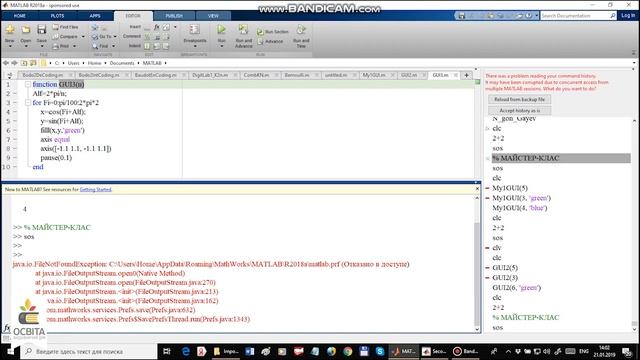Open the Bodo2DeCoding.m editor tab

click(42, 75)
